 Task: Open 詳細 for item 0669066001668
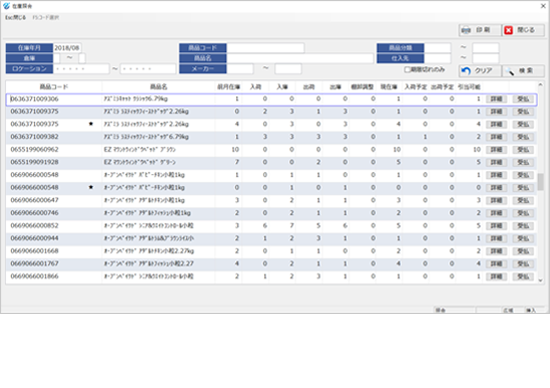pos(496,251)
